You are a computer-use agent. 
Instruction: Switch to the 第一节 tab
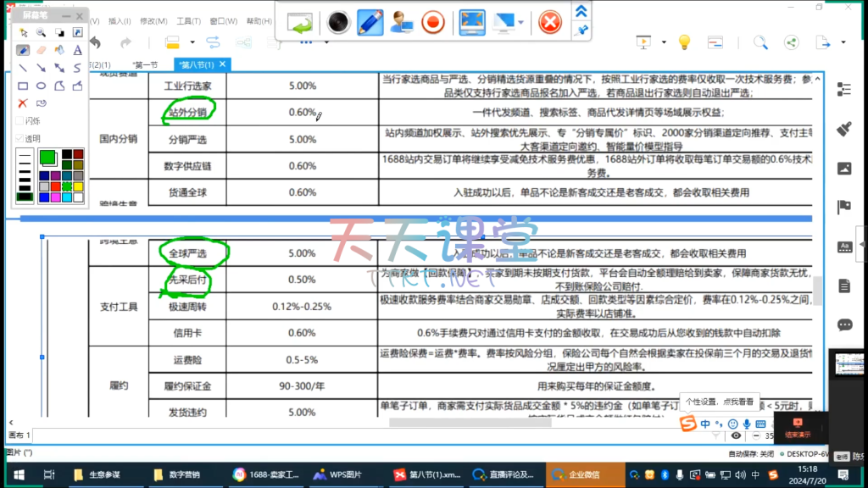tap(145, 64)
